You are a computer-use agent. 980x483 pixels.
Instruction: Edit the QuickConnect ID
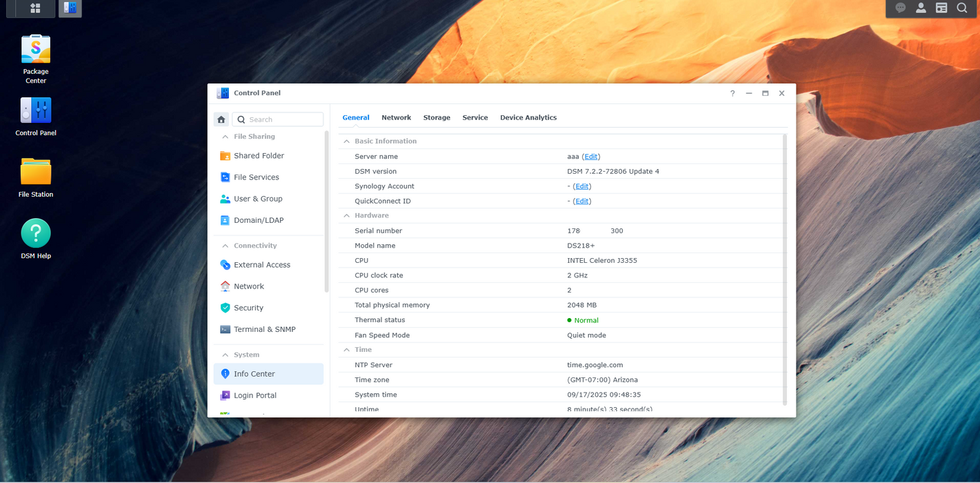coord(582,201)
